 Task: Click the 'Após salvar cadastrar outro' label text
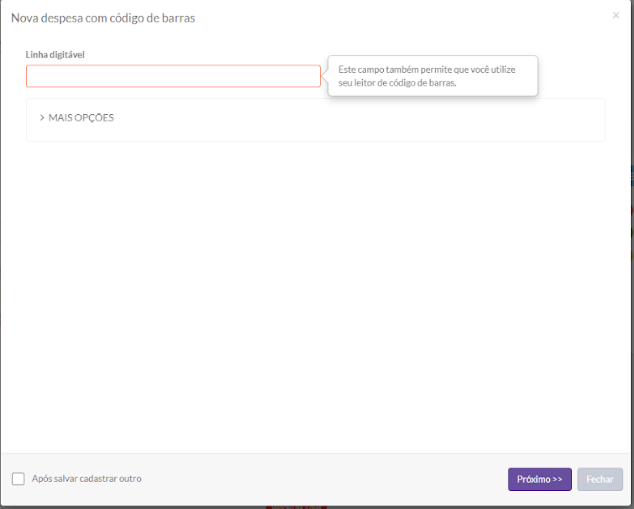tap(86, 479)
